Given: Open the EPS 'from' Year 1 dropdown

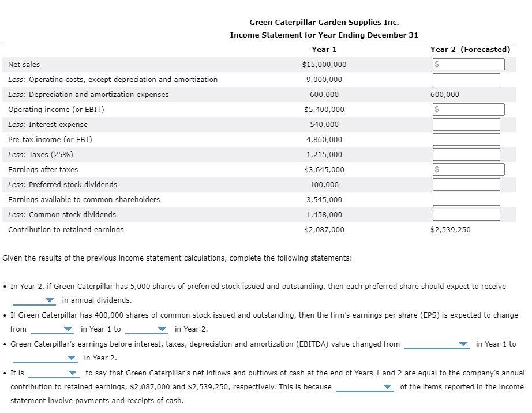Looking at the screenshot, I should click(x=52, y=328).
